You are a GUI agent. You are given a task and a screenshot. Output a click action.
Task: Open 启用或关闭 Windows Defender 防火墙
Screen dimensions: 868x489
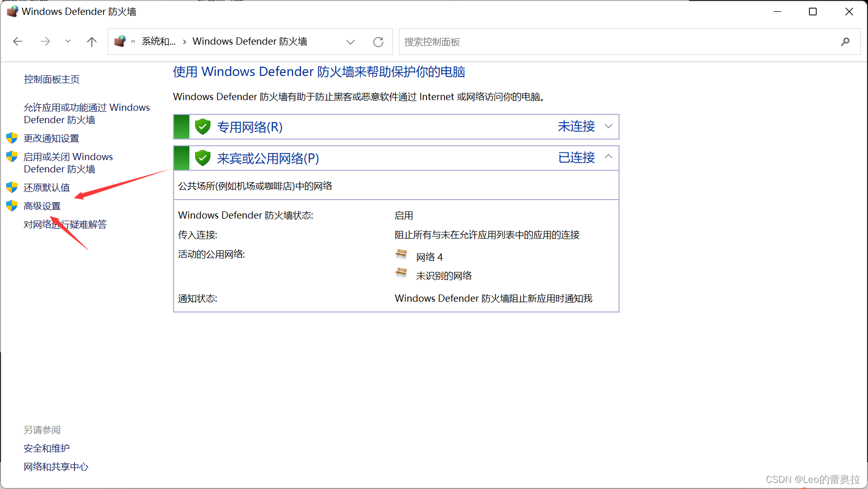[x=68, y=163]
